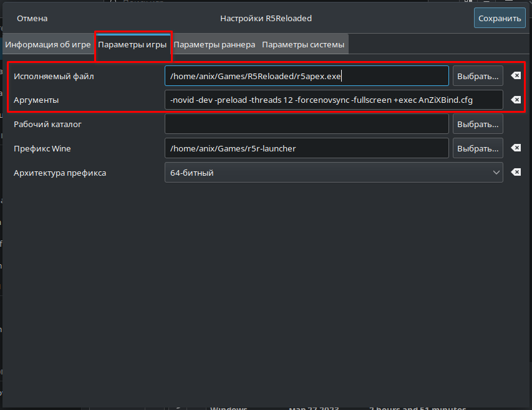Open the Архитектура префикса dropdown showing 64-битный
Viewport: 532px width, 410px height.
coord(333,173)
